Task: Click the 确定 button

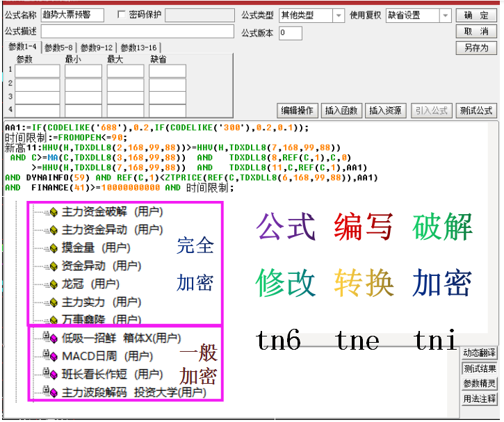Action: point(476,15)
